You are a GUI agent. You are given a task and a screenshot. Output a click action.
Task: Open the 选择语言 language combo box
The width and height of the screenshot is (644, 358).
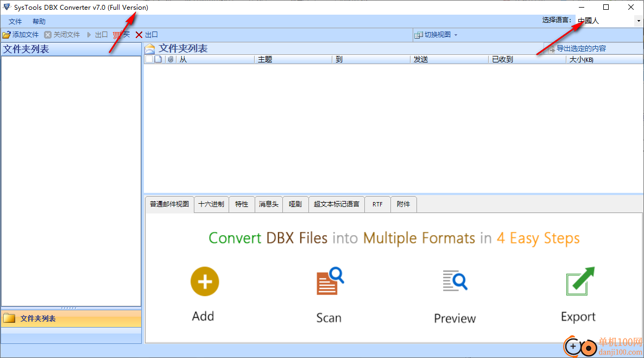click(609, 21)
